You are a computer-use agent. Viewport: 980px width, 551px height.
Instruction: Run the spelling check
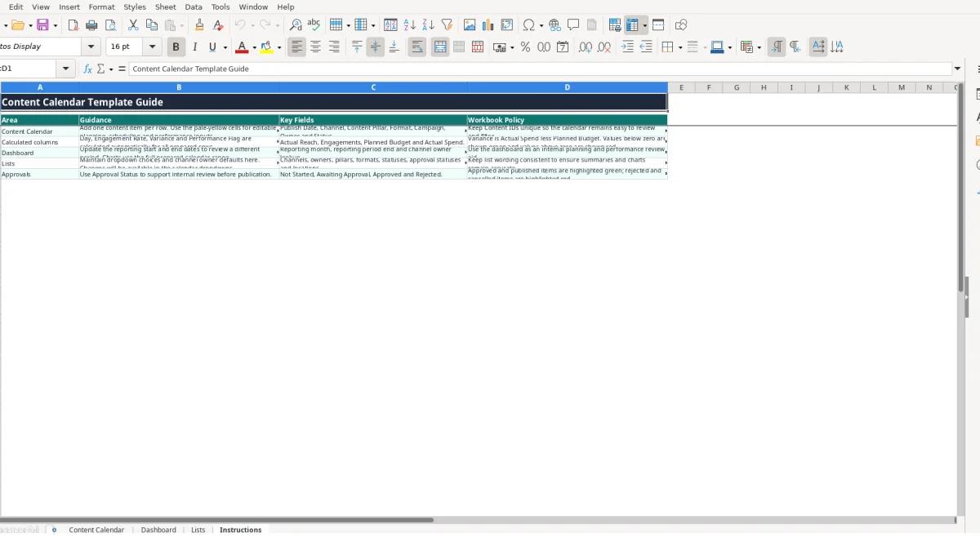(x=314, y=25)
